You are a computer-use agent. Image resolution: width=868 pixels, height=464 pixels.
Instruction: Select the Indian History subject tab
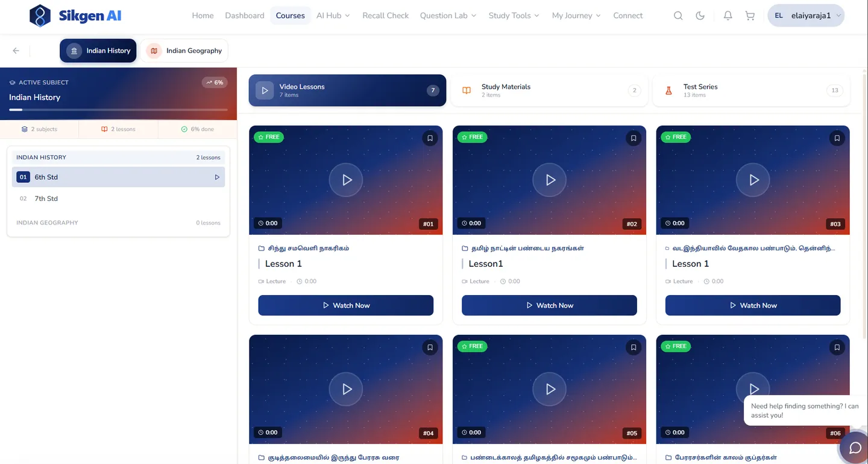98,51
